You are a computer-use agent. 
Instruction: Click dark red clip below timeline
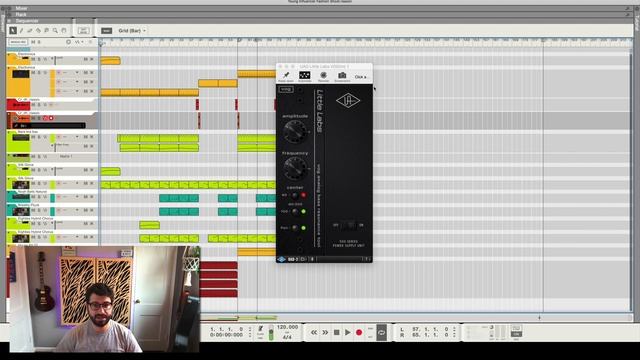click(219, 266)
